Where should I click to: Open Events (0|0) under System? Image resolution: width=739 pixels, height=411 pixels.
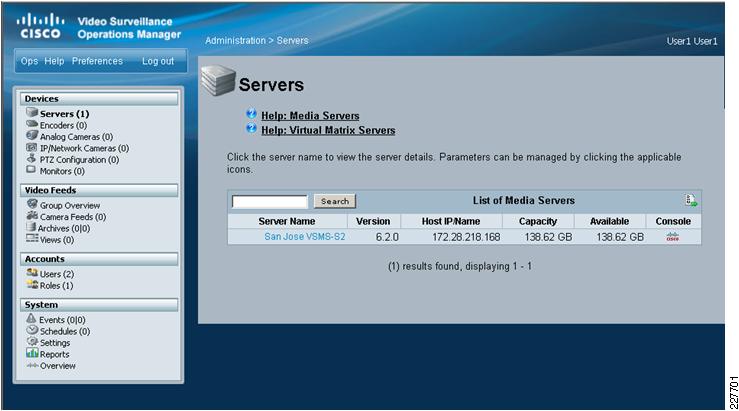(x=62, y=320)
